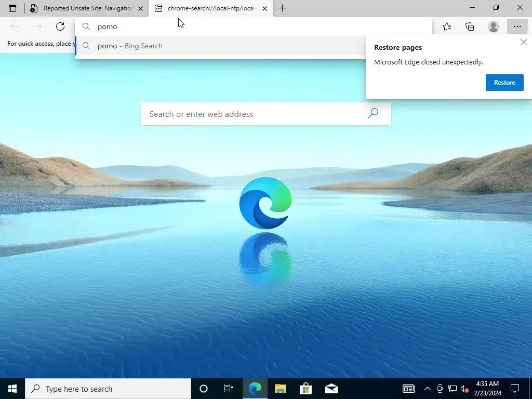Click the Edge logo in page center
This screenshot has height=399, width=532.
tap(265, 203)
